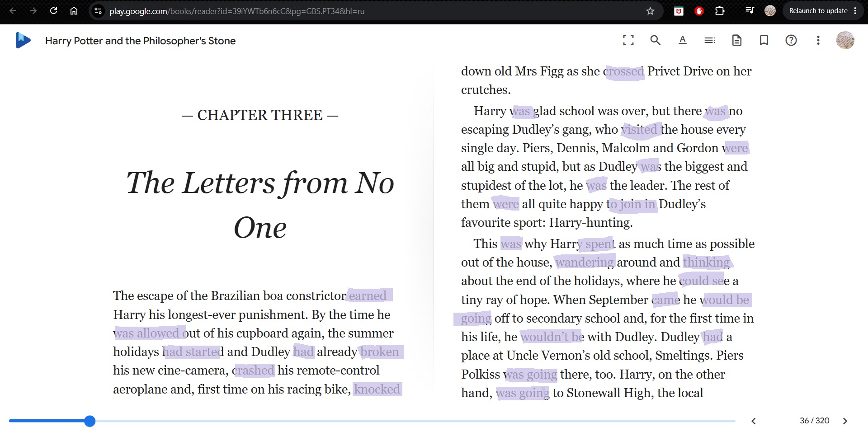
Task: Open the media controls icon in Chrome
Action: 750,11
